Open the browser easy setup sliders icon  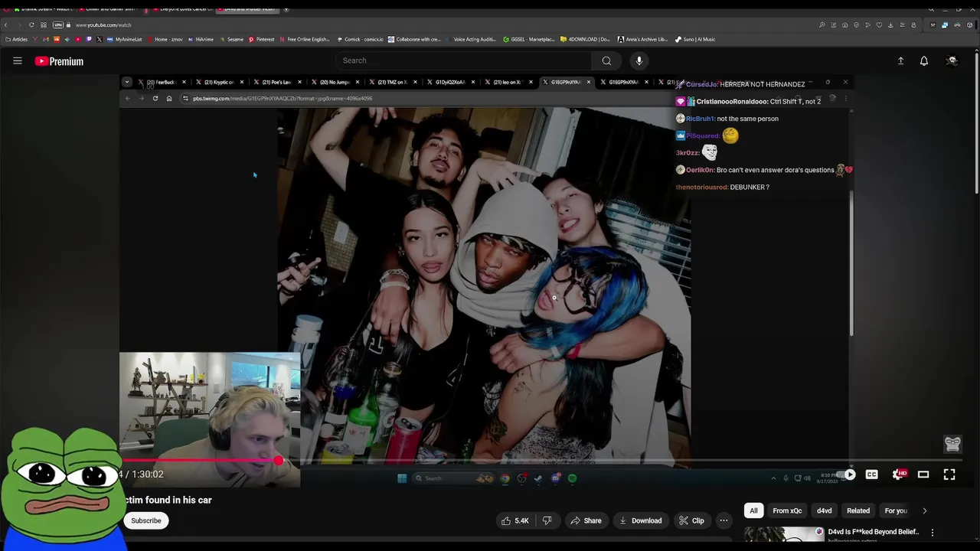902,25
